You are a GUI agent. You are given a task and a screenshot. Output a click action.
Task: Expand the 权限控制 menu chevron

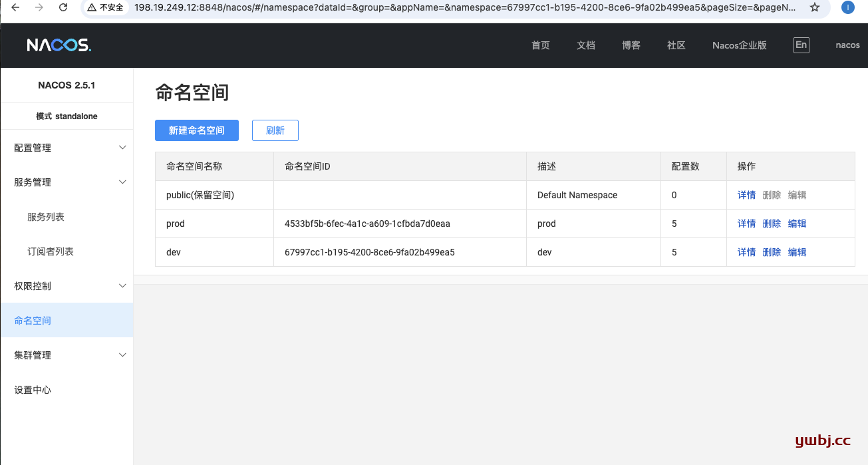122,286
